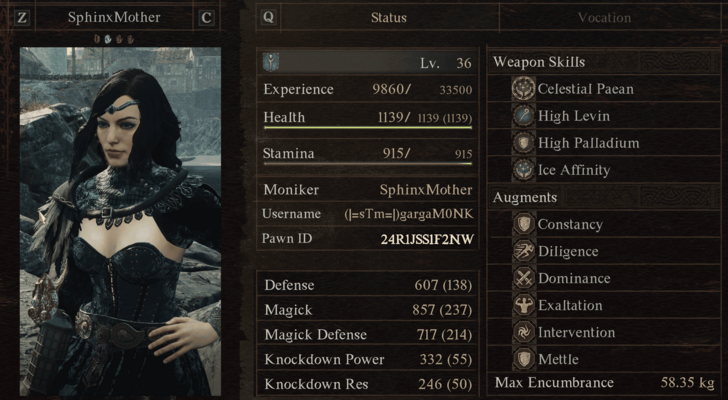
Task: Click the Exaltation augment icon
Action: (x=524, y=305)
